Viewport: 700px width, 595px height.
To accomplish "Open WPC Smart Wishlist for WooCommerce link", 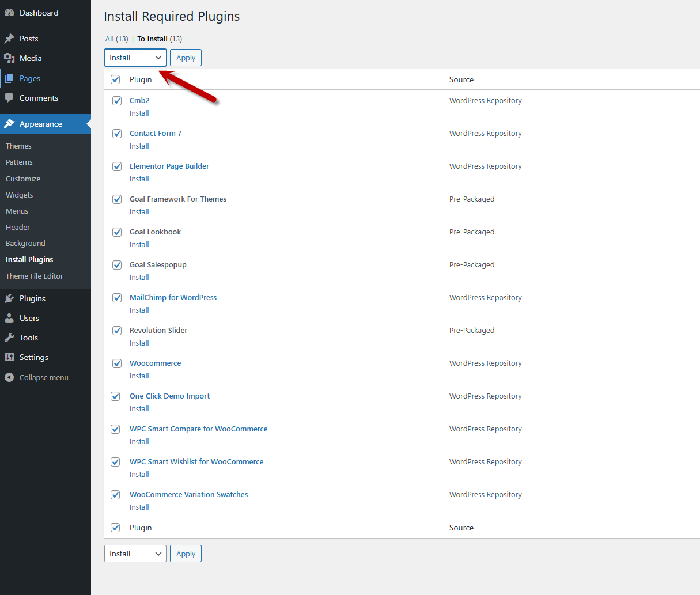I will [196, 462].
